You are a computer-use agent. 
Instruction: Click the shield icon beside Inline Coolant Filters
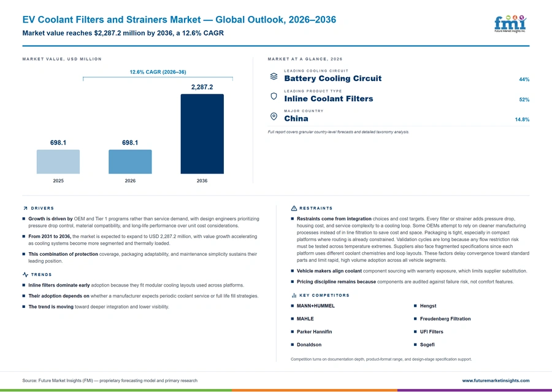coord(274,96)
